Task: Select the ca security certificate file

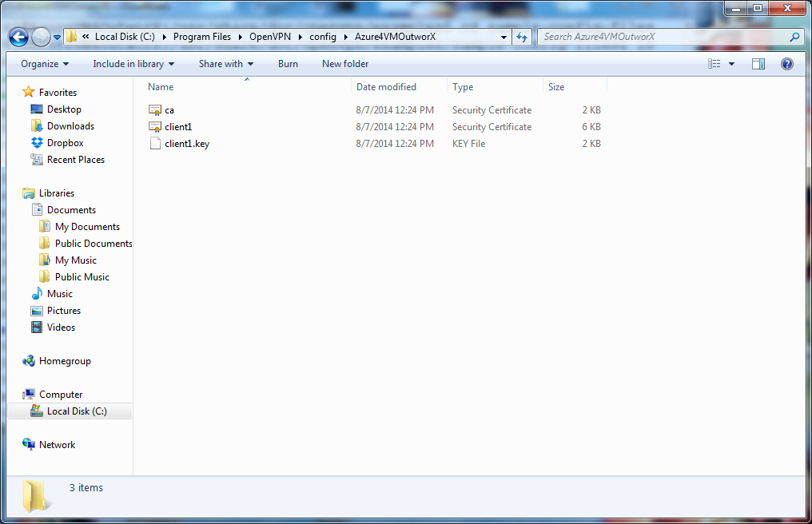Action: 169,110
